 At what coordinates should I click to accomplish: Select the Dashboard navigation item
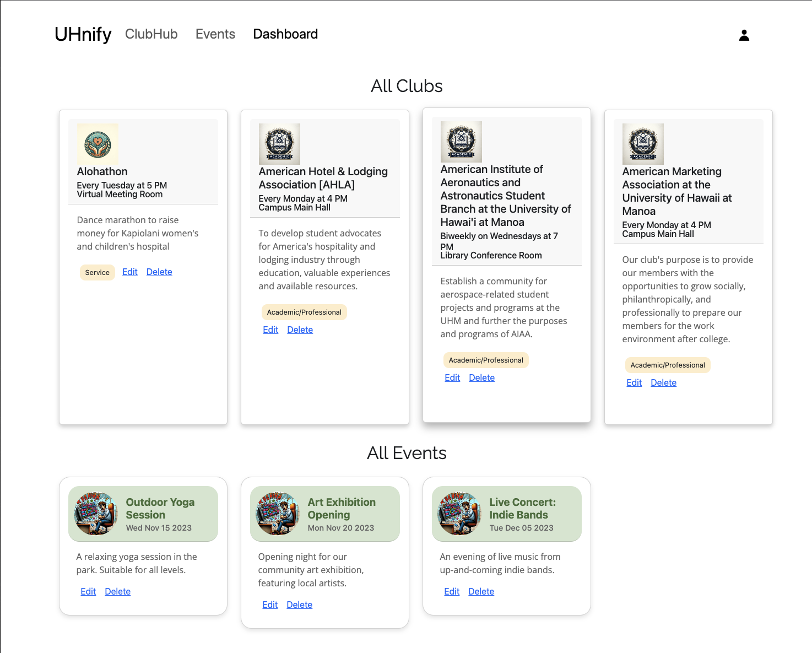coord(285,34)
